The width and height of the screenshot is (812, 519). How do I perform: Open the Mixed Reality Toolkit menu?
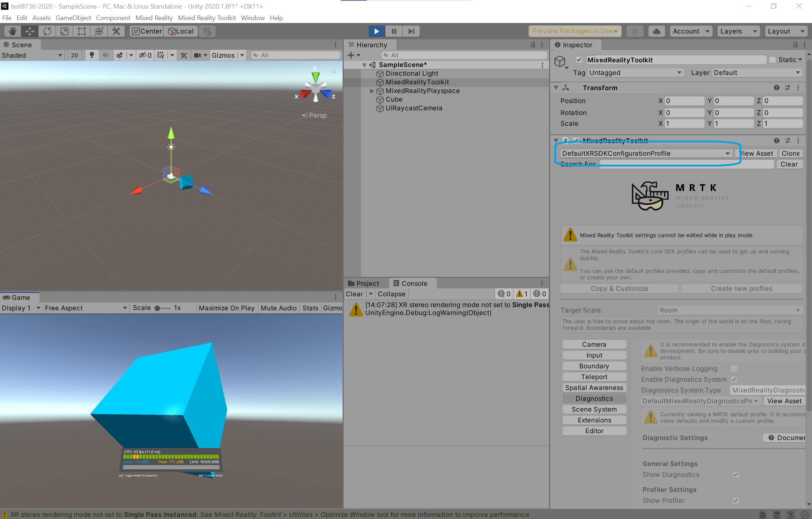207,18
